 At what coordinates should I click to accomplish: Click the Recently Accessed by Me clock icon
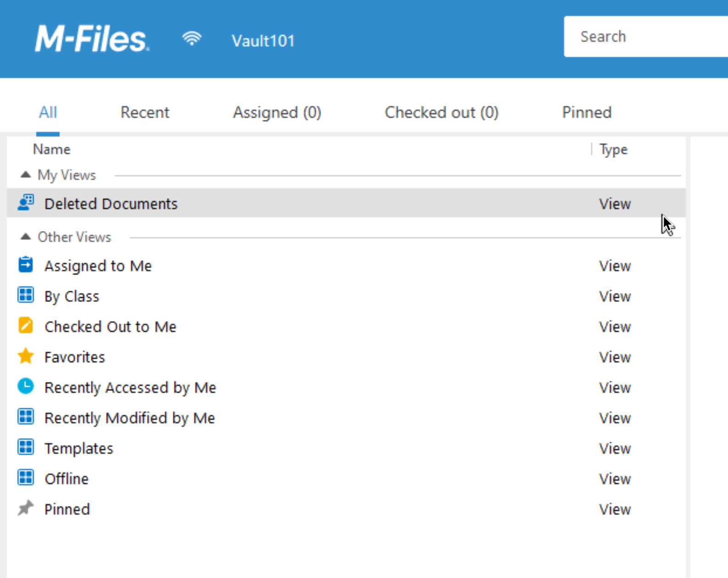[26, 386]
